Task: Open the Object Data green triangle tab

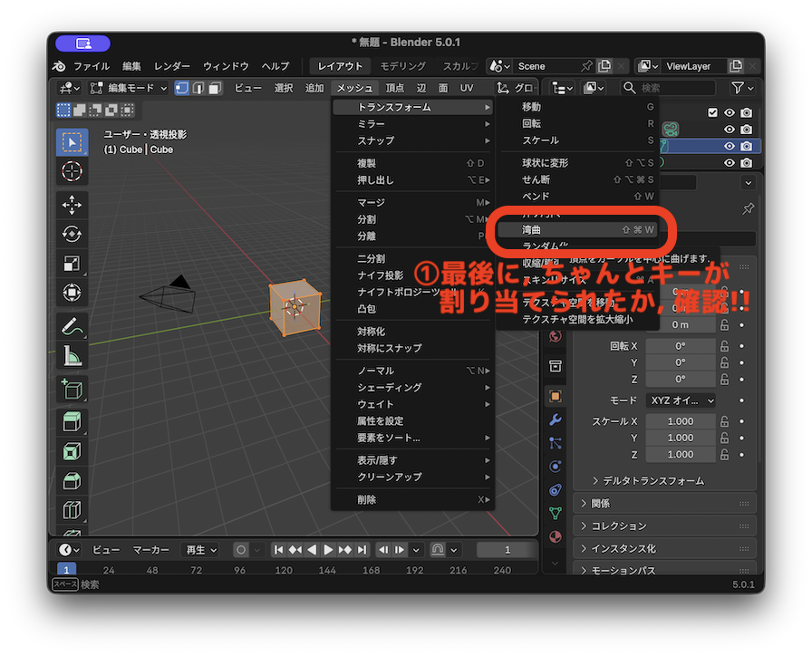Action: point(556,513)
